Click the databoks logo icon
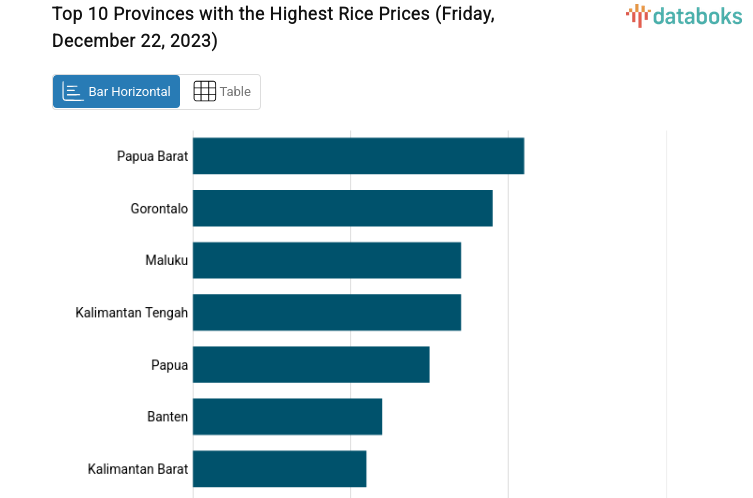Viewport: 753px width, 498px height. click(638, 14)
